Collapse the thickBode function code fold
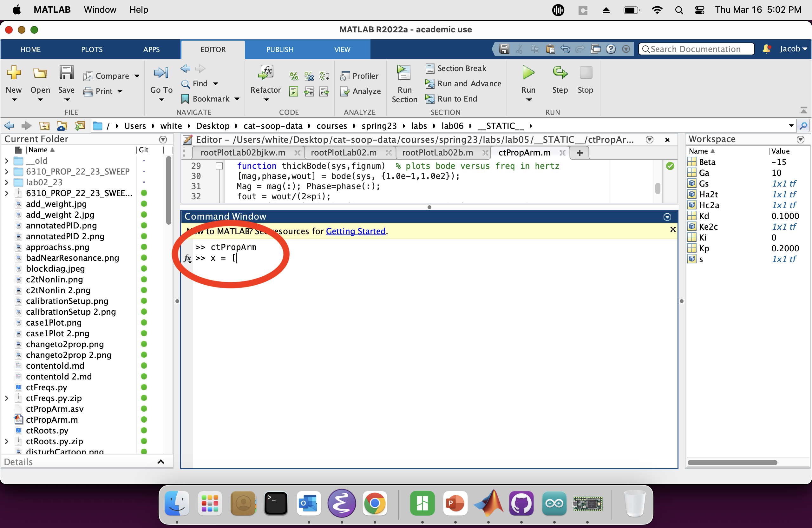Image resolution: width=812 pixels, height=528 pixels. [219, 166]
